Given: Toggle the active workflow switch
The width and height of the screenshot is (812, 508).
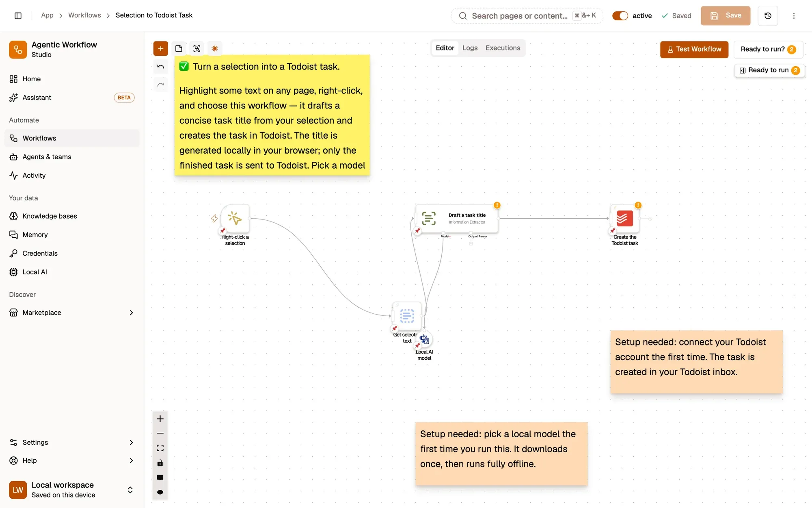Looking at the screenshot, I should [x=620, y=15].
